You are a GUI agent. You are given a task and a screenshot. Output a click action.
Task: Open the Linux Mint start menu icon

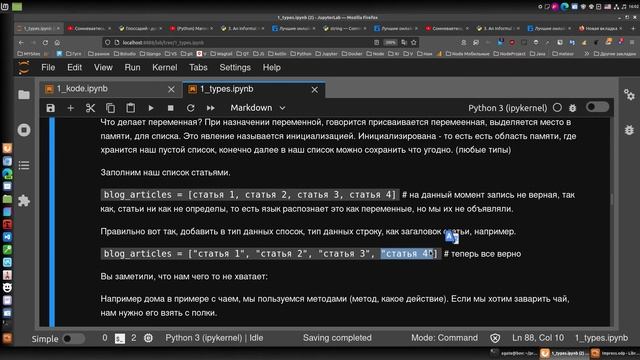click(x=4, y=7)
